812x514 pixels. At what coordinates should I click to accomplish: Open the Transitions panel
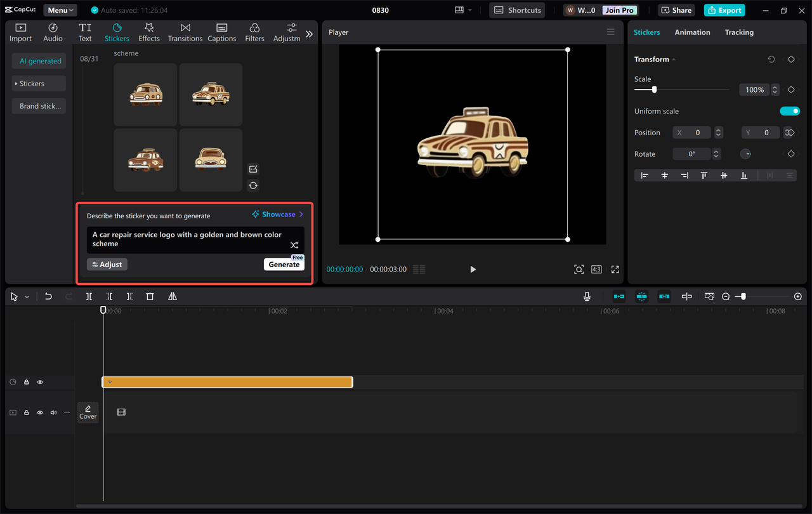[185, 32]
